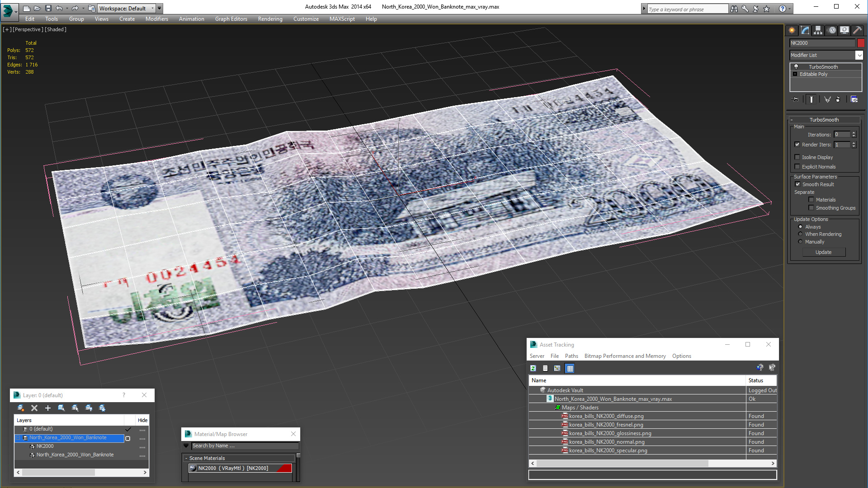The width and height of the screenshot is (868, 488).
Task: Toggle the Render Iters checkbox
Action: click(x=797, y=145)
